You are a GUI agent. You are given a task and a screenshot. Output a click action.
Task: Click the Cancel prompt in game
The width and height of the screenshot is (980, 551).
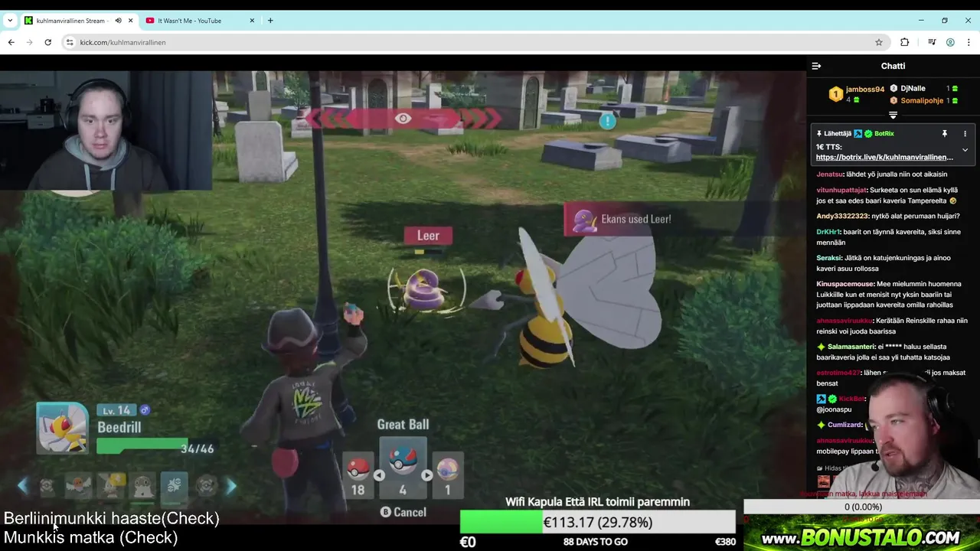(403, 512)
